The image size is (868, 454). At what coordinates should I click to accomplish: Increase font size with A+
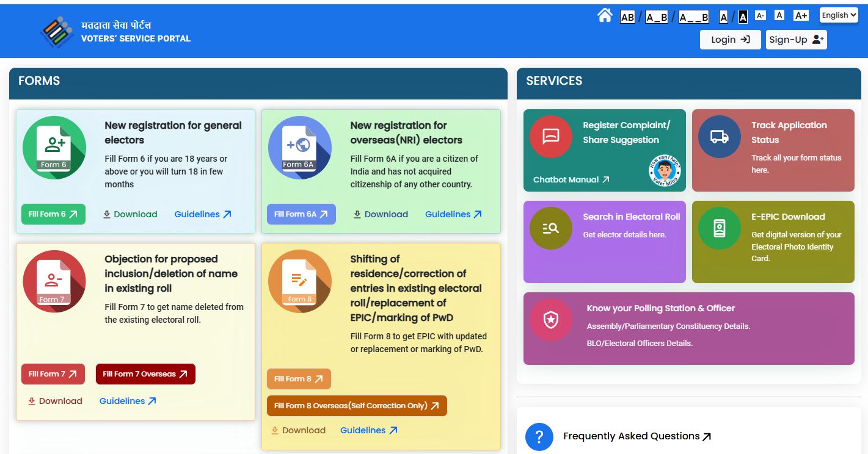pyautogui.click(x=801, y=15)
